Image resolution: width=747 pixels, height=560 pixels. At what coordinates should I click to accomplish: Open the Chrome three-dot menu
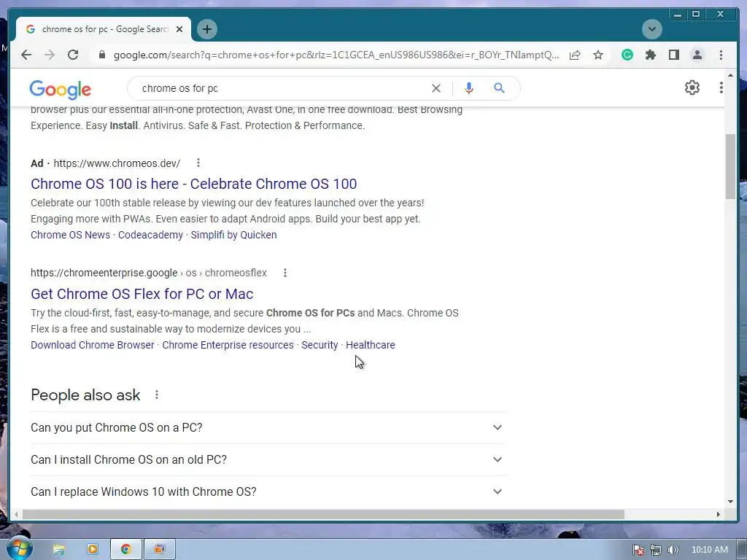(721, 55)
